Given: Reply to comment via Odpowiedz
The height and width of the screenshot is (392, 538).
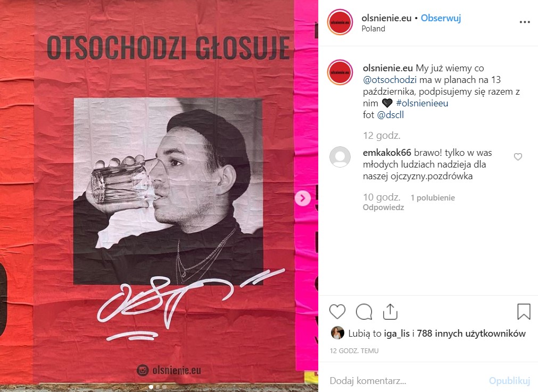Looking at the screenshot, I should tap(383, 207).
